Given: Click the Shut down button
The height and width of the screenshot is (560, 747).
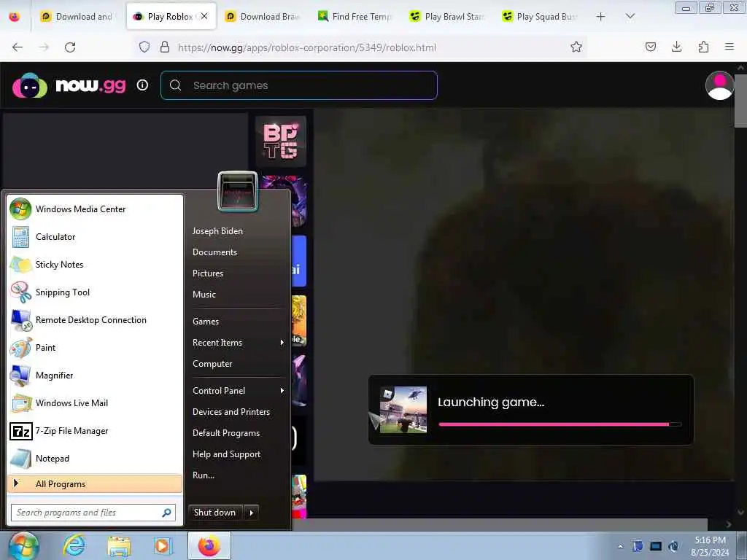Looking at the screenshot, I should (x=215, y=513).
